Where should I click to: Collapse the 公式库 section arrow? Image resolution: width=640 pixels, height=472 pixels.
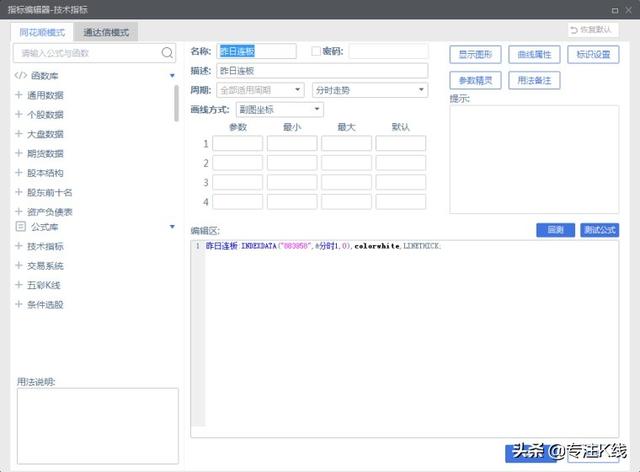tap(172, 227)
